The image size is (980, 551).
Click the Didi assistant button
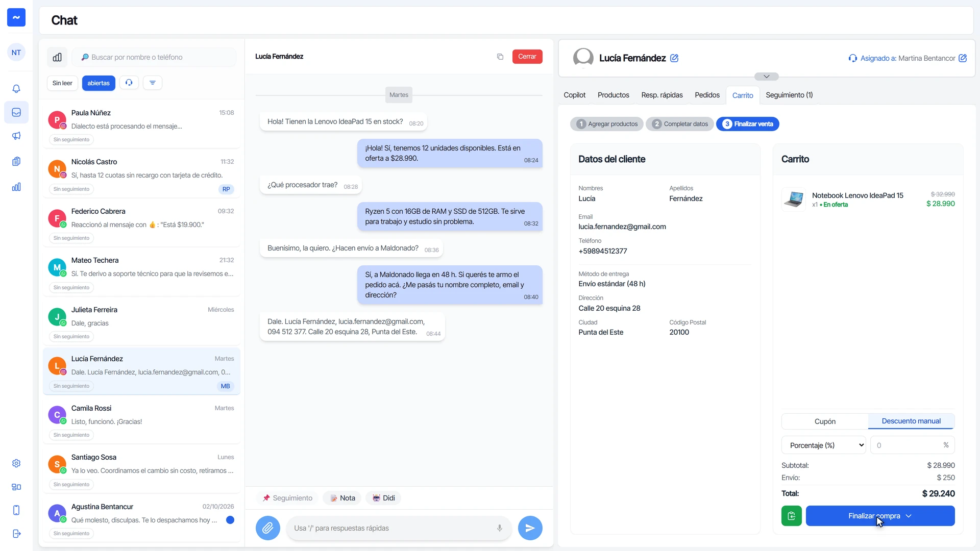tap(383, 498)
